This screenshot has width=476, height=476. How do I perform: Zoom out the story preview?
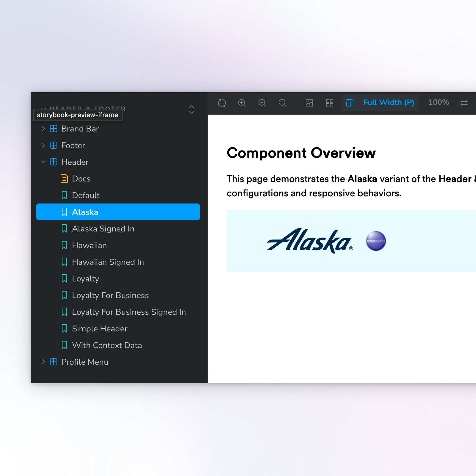point(262,103)
